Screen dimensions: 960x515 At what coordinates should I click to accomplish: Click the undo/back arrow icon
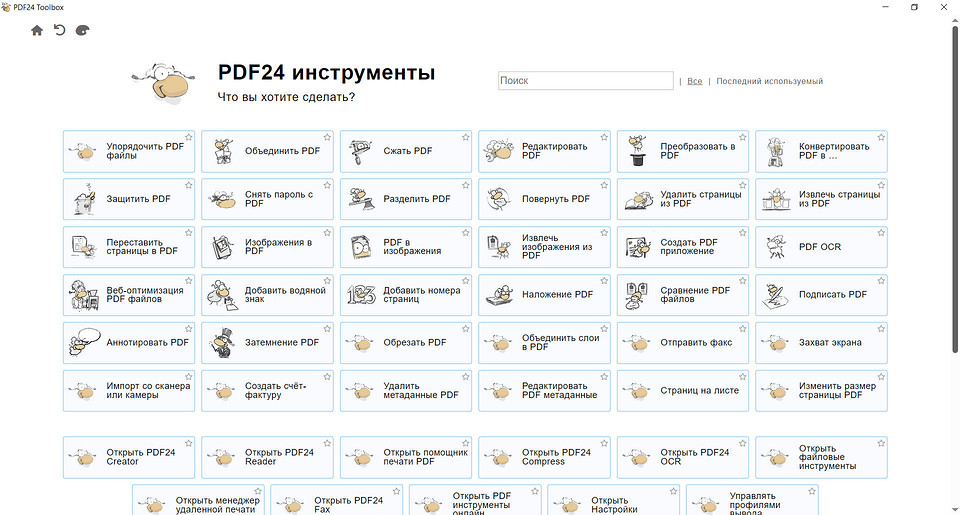point(59,30)
